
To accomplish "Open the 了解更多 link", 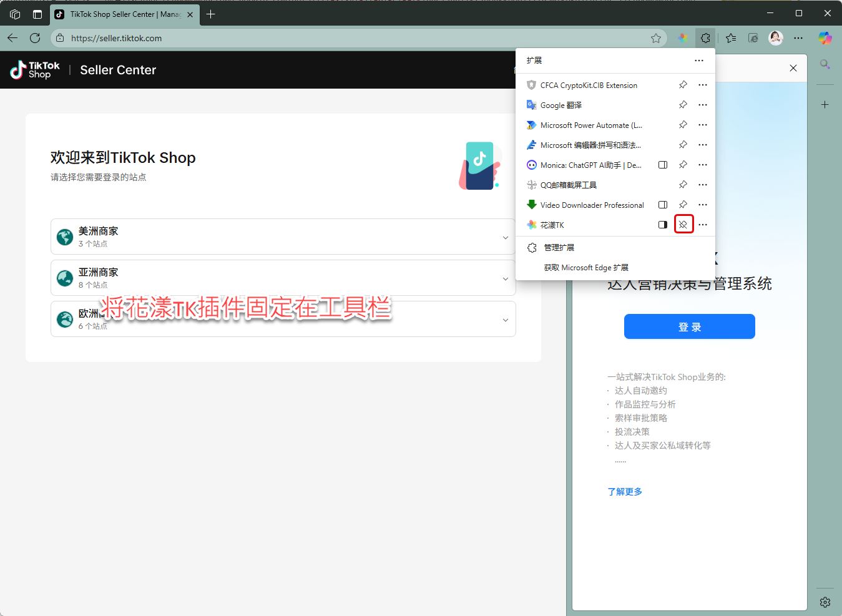I will [625, 492].
